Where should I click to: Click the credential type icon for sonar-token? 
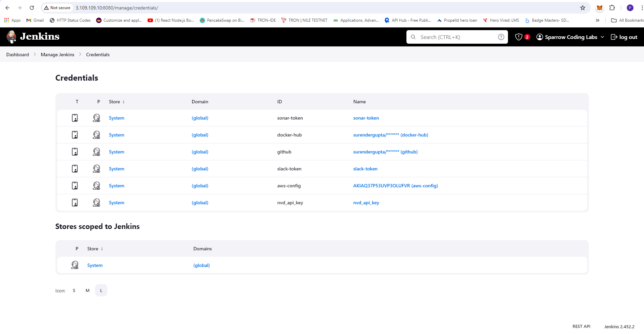(x=75, y=118)
